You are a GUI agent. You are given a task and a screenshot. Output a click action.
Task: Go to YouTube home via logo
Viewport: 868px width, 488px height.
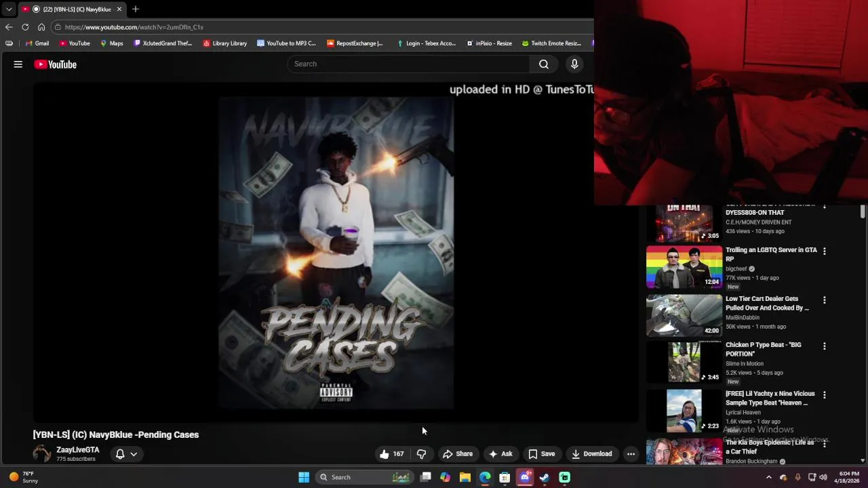click(x=56, y=64)
